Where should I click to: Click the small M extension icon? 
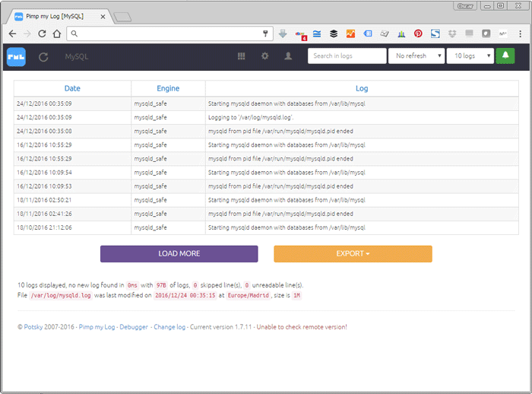[x=503, y=33]
